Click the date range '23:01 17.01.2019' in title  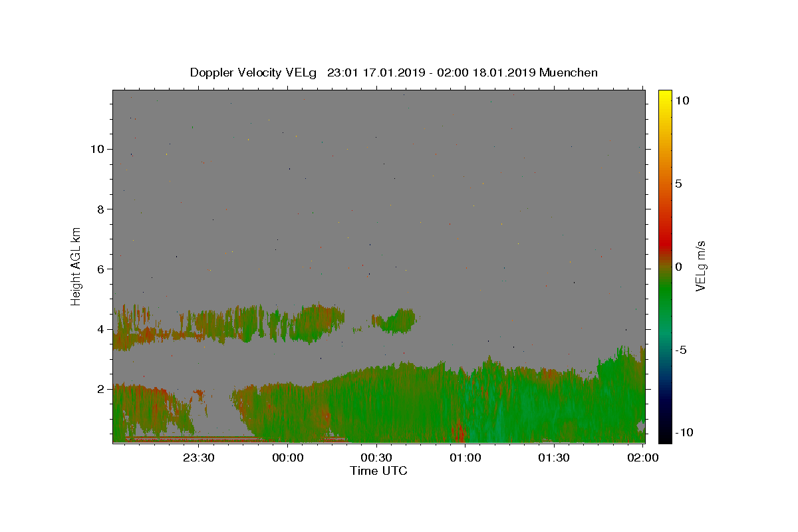[375, 72]
